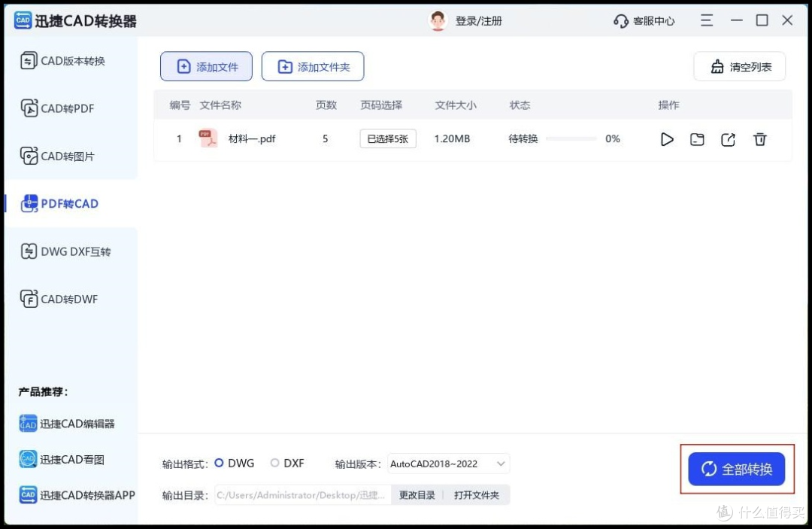Open 迅捷CAD看图 recommended product
The width and height of the screenshot is (812, 529).
click(62, 460)
